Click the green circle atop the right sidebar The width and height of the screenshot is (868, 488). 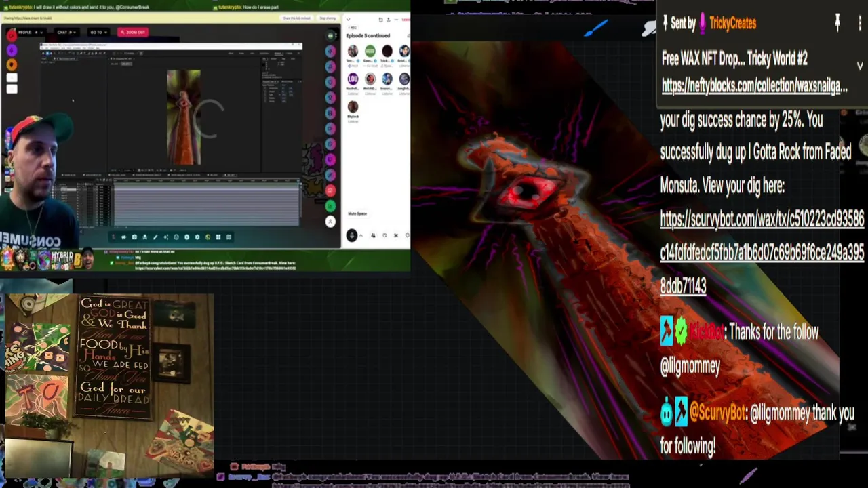[x=330, y=35]
